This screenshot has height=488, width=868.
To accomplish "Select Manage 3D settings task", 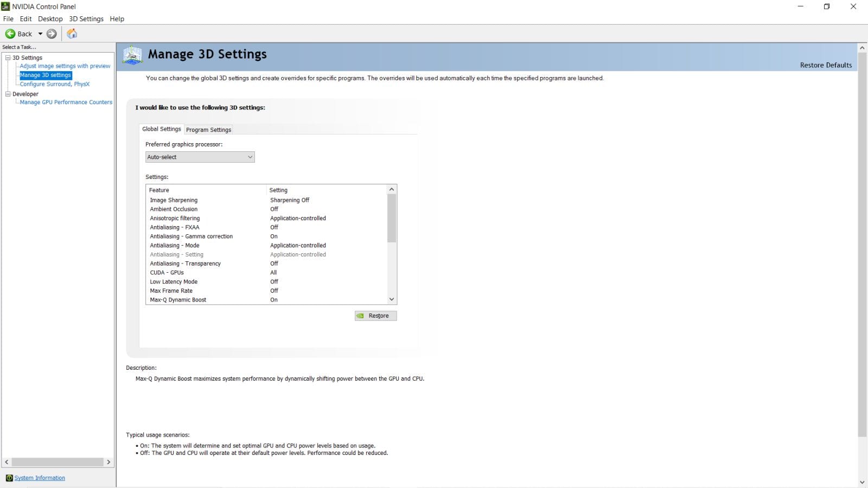I will pos(46,75).
